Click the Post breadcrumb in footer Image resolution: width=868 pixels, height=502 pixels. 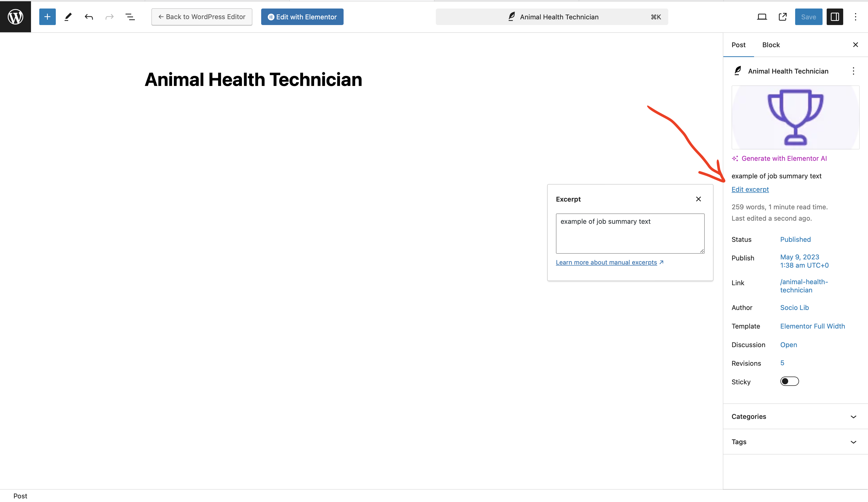click(20, 496)
